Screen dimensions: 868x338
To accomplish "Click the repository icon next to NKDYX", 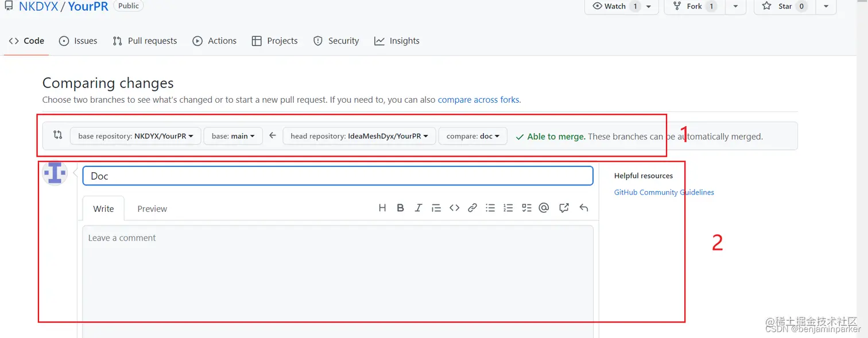I will pos(9,6).
